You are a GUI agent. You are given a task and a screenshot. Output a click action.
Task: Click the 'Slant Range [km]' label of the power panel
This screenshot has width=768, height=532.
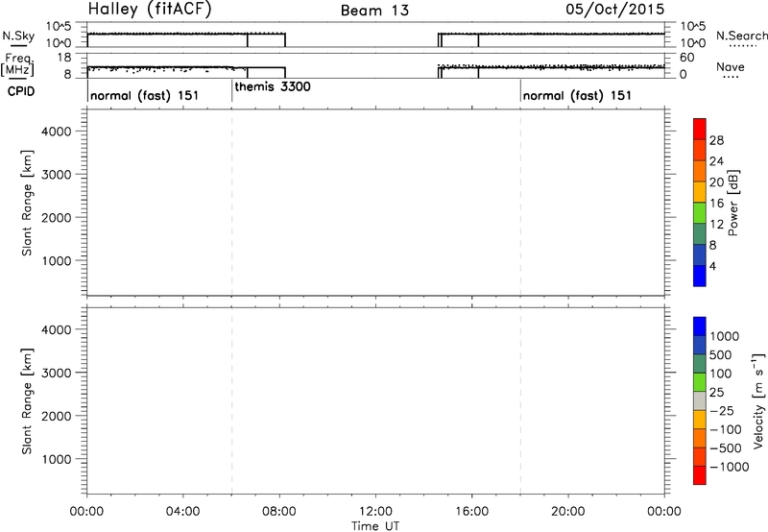27,203
